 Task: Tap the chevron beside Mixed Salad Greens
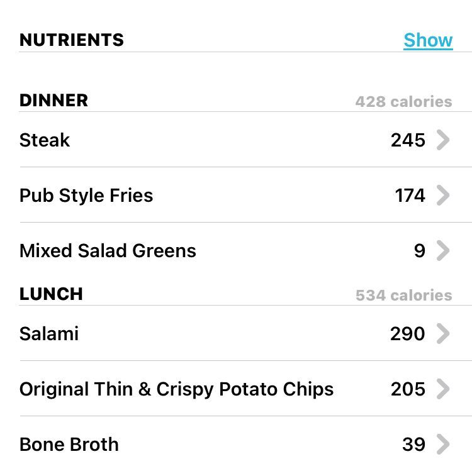[443, 250]
